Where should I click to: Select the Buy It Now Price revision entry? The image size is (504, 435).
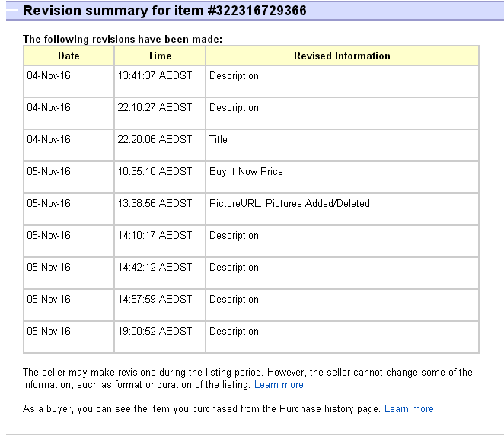(x=246, y=172)
